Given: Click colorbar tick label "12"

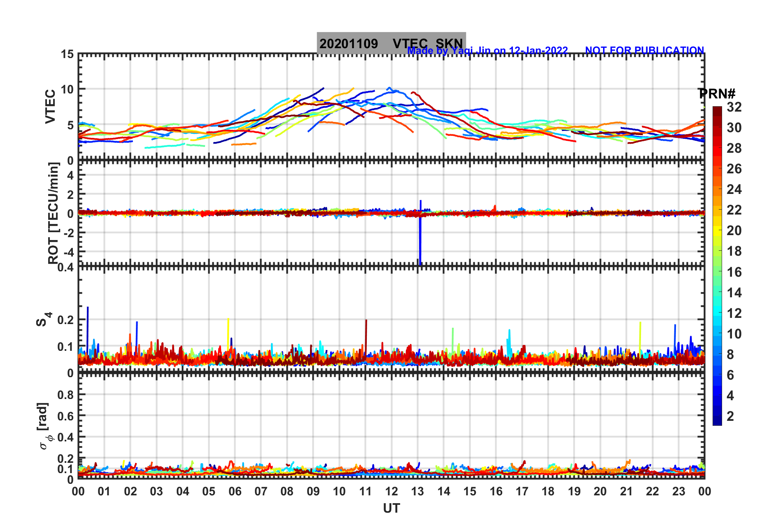Looking at the screenshot, I should (734, 313).
